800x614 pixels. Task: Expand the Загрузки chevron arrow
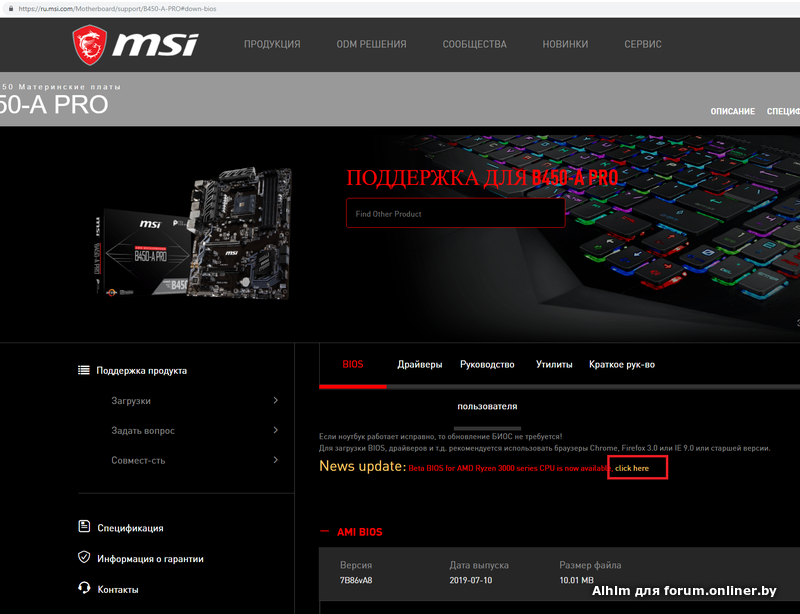[276, 400]
